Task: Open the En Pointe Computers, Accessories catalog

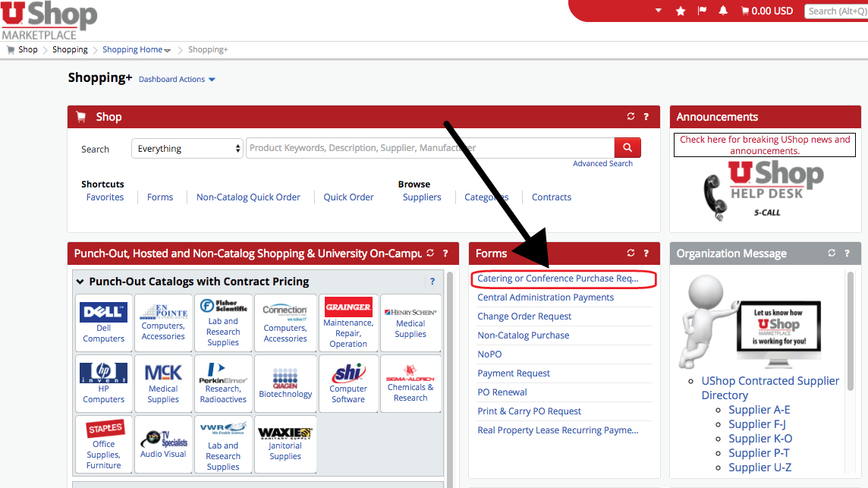Action: click(x=163, y=323)
